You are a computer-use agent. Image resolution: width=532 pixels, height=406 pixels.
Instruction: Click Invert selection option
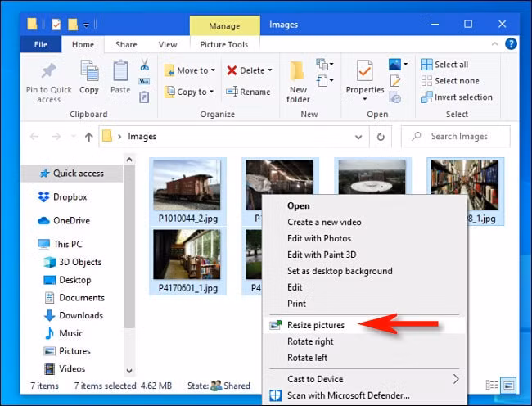click(457, 97)
